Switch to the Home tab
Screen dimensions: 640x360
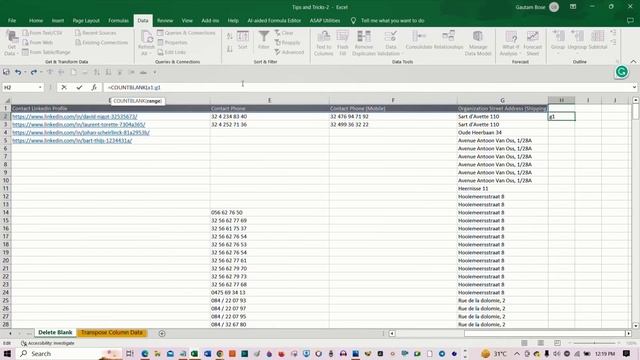[x=36, y=20]
